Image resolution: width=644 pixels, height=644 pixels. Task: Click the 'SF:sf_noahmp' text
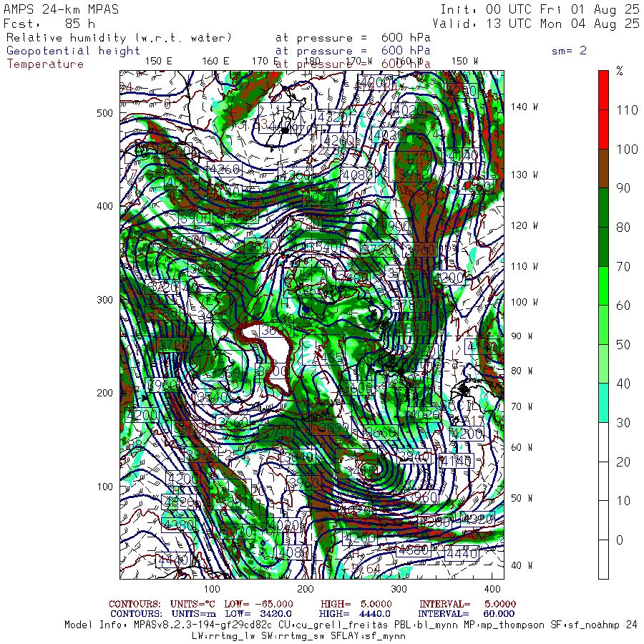(585, 625)
